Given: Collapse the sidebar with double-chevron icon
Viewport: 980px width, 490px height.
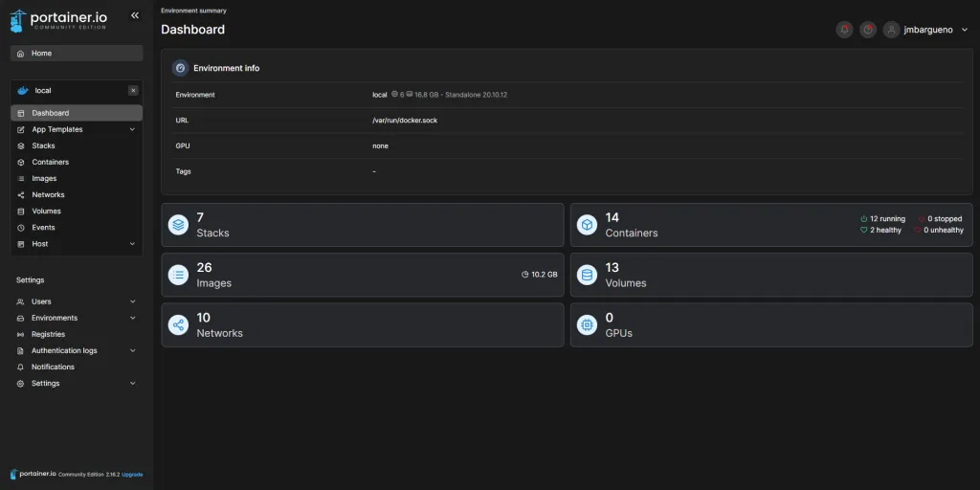Looking at the screenshot, I should pos(134,15).
